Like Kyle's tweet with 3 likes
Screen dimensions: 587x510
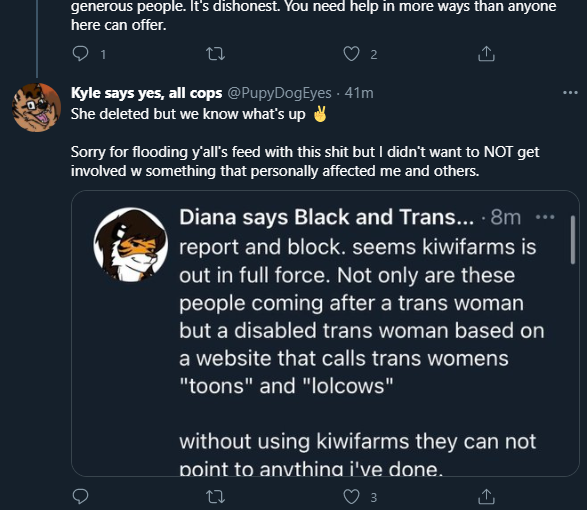click(351, 497)
